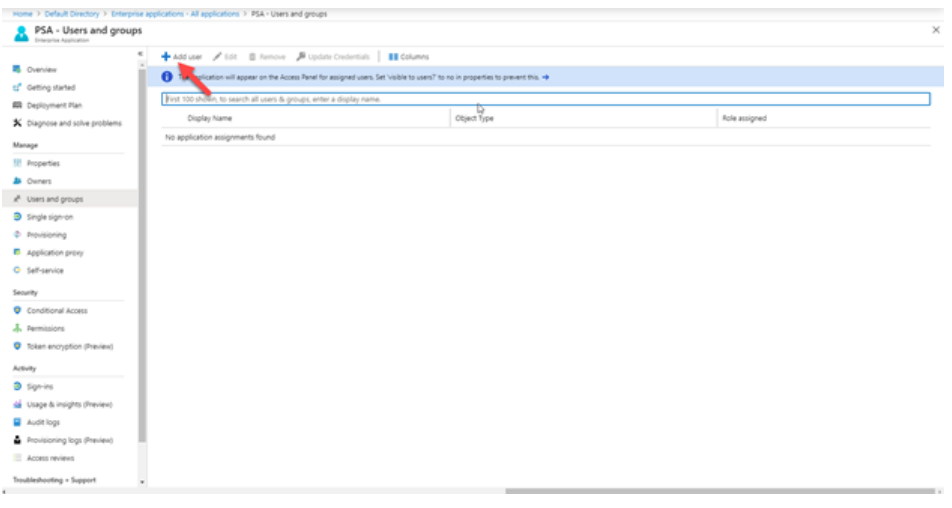Screen dimensions: 952x508
Task: Open Enterprise applications - All applications breadcrumb
Action: point(175,13)
